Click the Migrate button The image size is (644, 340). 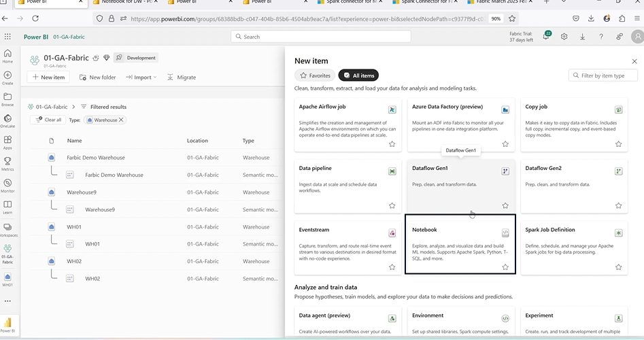click(x=182, y=78)
